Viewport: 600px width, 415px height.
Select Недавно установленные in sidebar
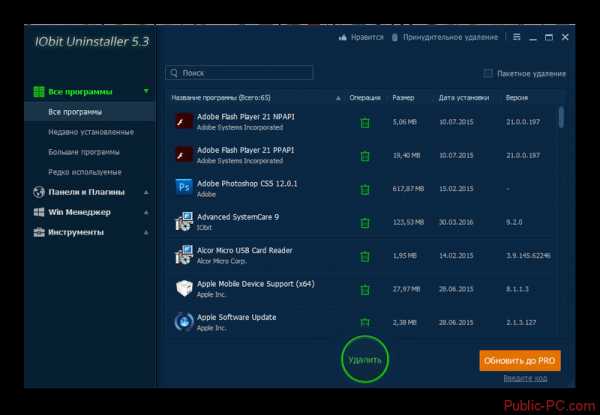click(x=91, y=132)
